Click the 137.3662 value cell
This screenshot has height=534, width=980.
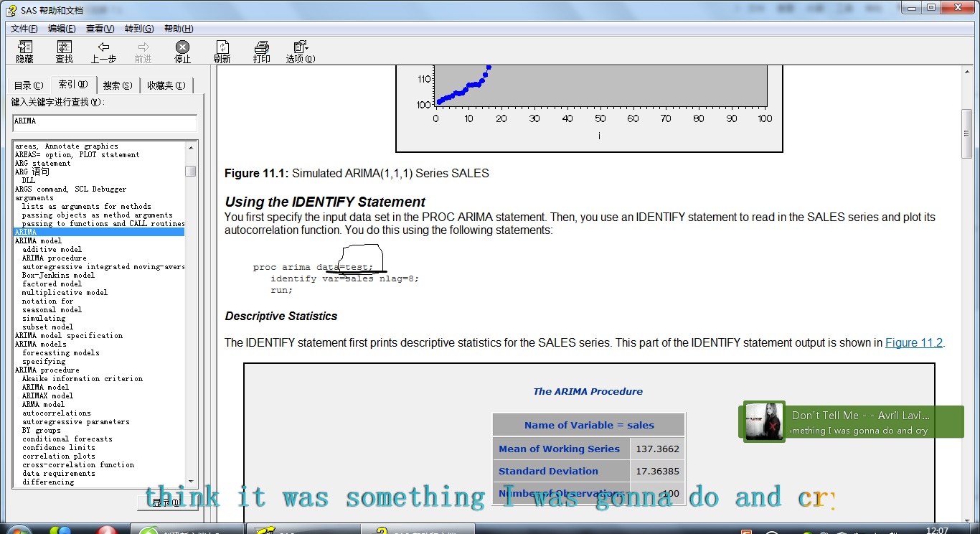pyautogui.click(x=658, y=449)
